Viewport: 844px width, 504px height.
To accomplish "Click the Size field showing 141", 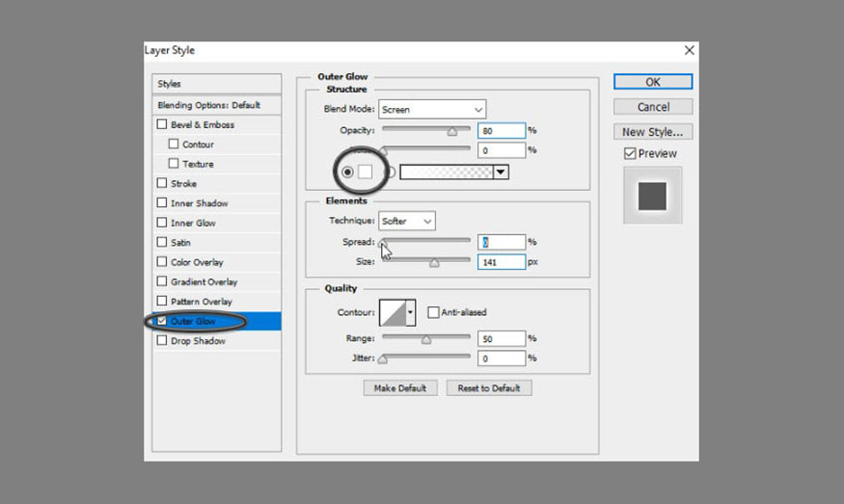I will (x=502, y=262).
